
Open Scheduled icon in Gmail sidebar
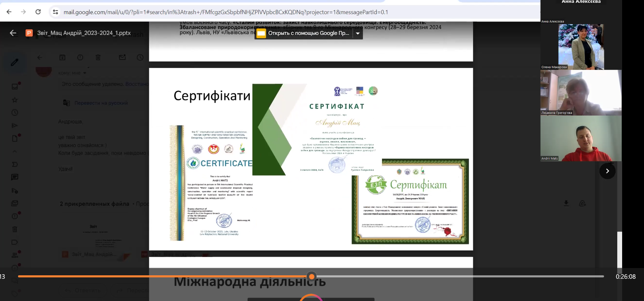(15, 191)
